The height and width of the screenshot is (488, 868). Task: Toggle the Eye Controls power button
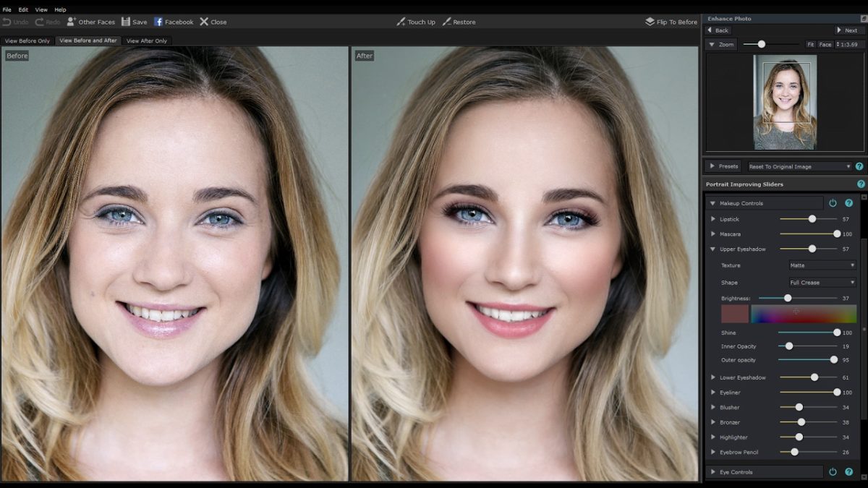[833, 472]
